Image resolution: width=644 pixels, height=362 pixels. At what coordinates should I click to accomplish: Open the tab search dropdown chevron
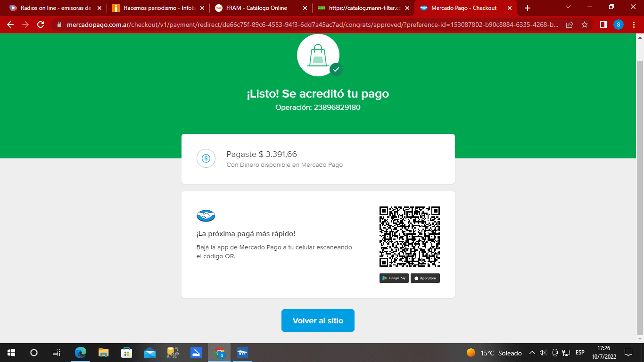[568, 7]
